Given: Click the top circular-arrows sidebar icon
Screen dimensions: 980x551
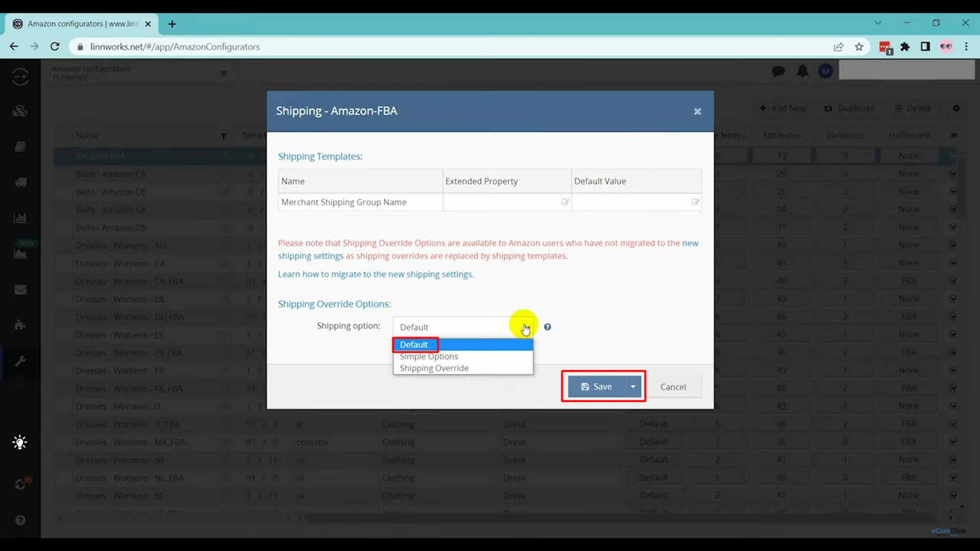Looking at the screenshot, I should [x=20, y=77].
